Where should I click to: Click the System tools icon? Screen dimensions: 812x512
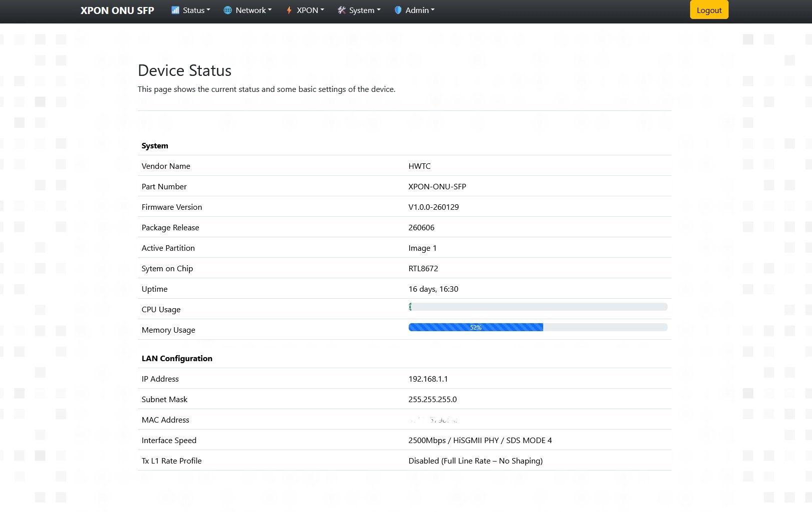click(341, 10)
